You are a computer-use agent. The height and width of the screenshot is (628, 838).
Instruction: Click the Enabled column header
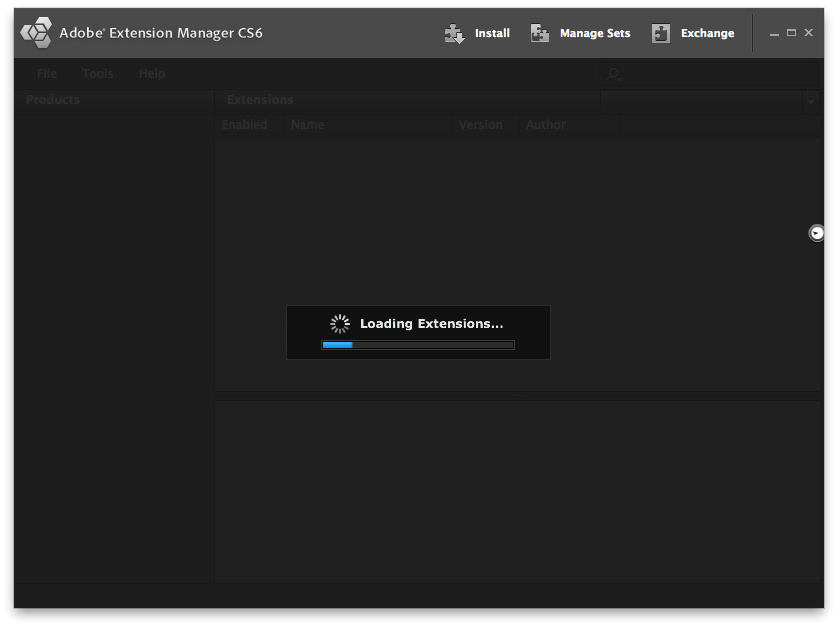tap(245, 124)
